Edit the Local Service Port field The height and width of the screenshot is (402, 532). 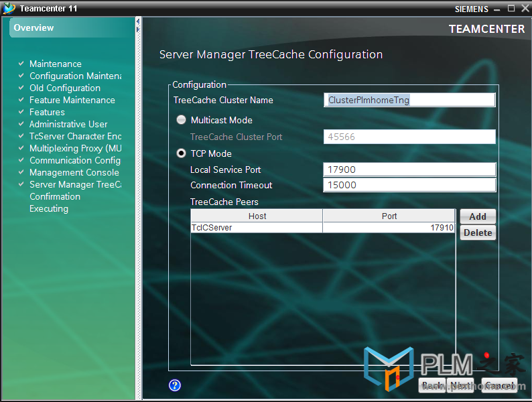(409, 170)
